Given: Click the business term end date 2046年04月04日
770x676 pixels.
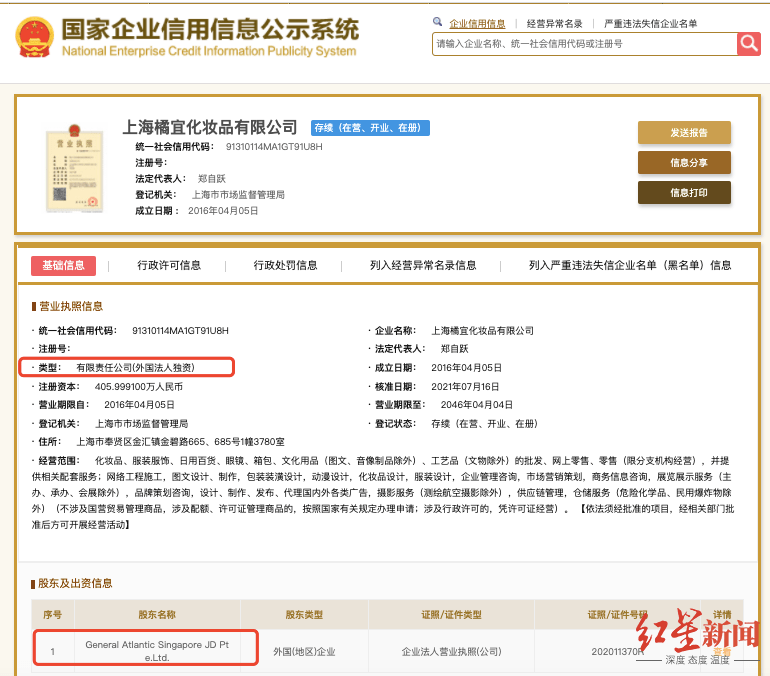Looking at the screenshot, I should 476,405.
